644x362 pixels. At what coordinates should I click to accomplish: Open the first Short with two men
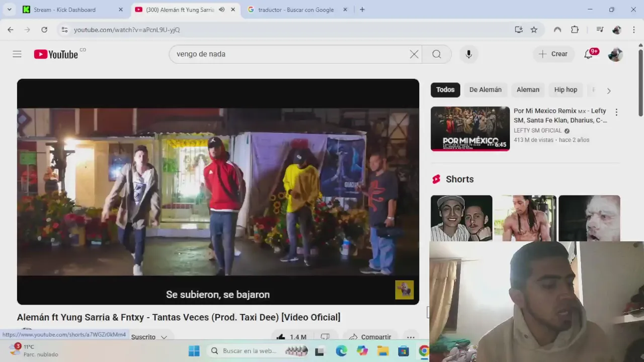(461, 218)
